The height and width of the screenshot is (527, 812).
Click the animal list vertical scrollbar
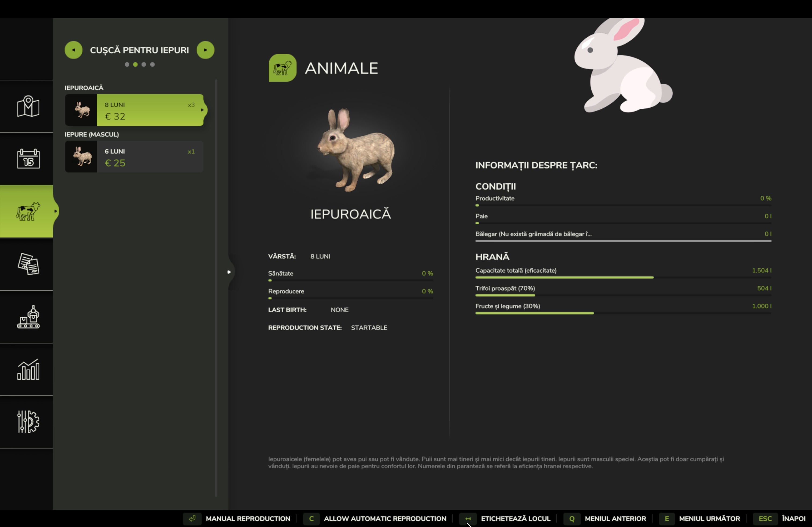click(x=216, y=288)
